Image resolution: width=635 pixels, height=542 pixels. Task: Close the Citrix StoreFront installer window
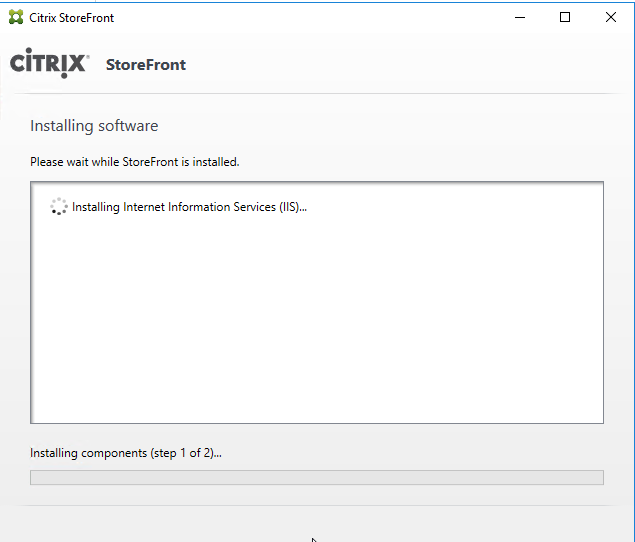(611, 17)
